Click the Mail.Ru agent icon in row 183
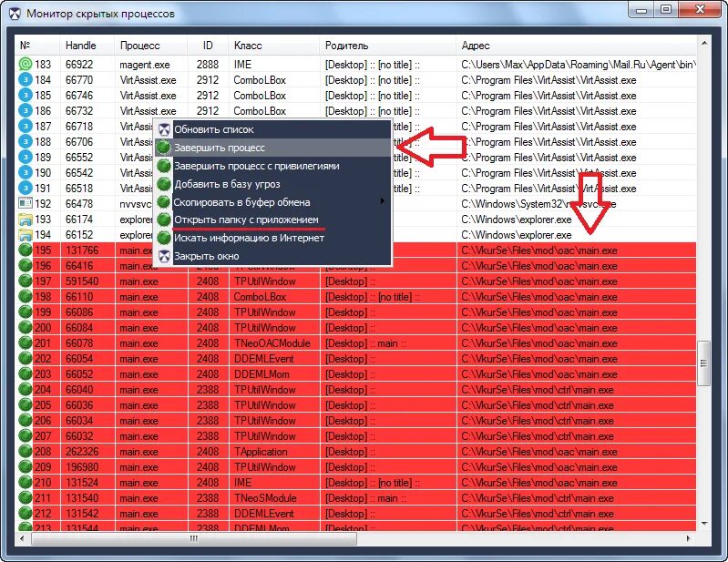Viewport: 728px width, 562px height. 26,64
